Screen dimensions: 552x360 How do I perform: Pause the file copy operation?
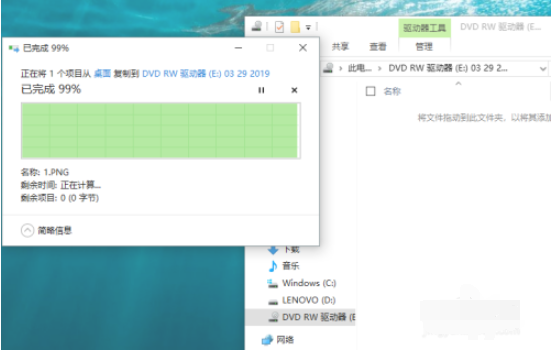click(261, 90)
